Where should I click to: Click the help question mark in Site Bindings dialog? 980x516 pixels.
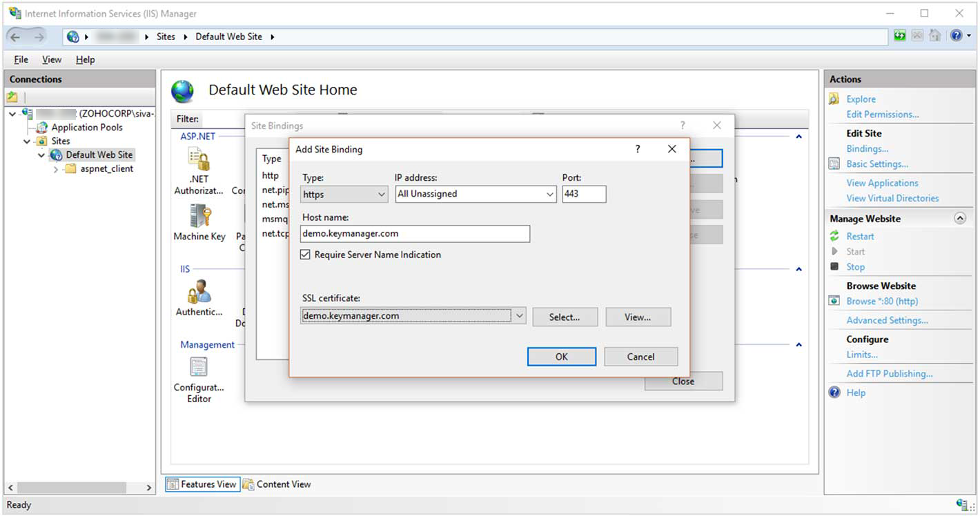tap(683, 126)
